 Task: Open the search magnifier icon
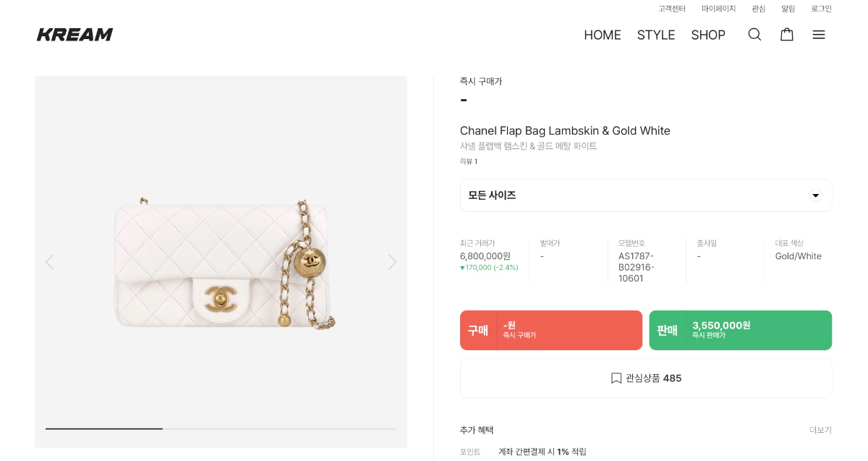coord(754,35)
